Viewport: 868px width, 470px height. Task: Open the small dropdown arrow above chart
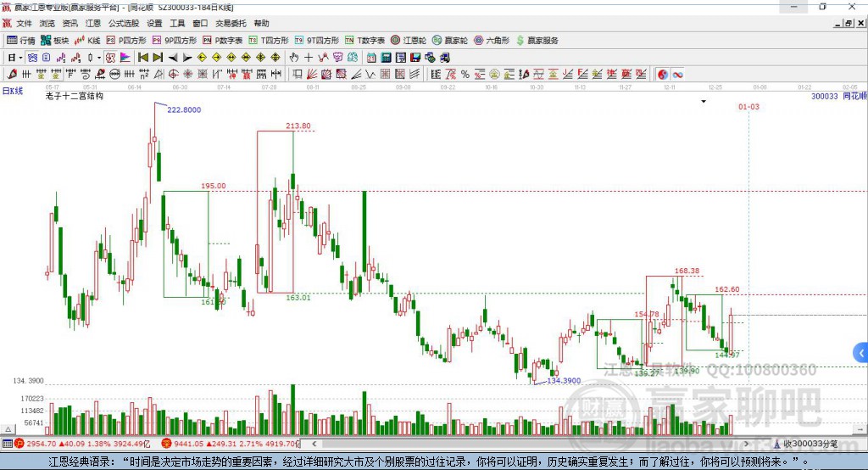coord(704,102)
